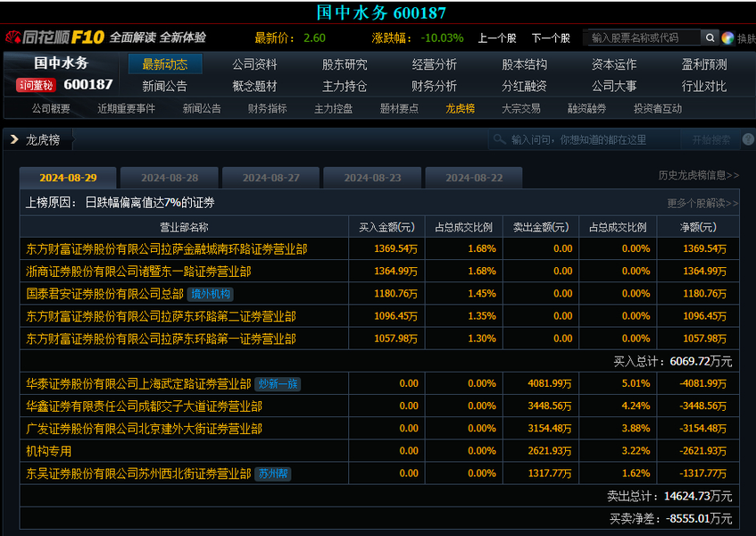The width and height of the screenshot is (756, 536).
Task: Click the stock name or code input
Action: pos(644,38)
